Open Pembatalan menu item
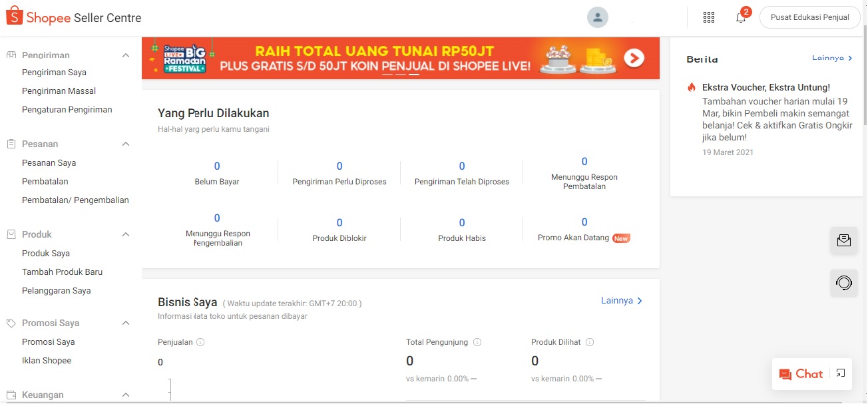The height and width of the screenshot is (414, 868). [45, 181]
